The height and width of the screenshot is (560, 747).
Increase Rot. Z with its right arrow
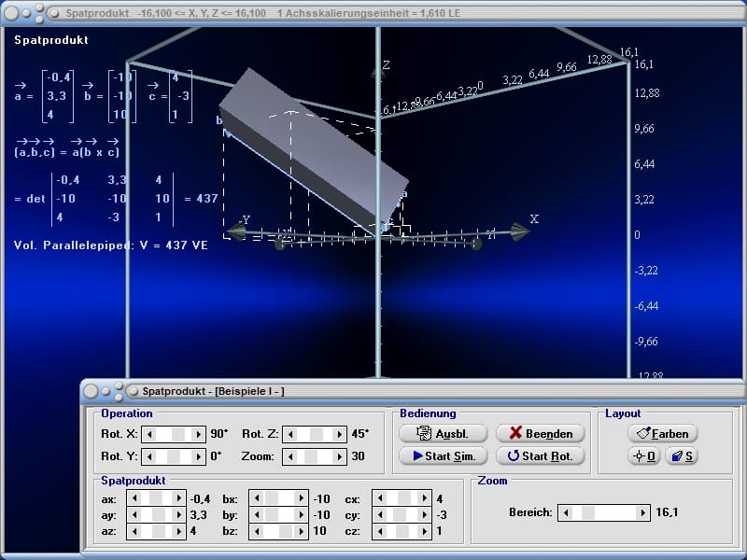point(339,434)
